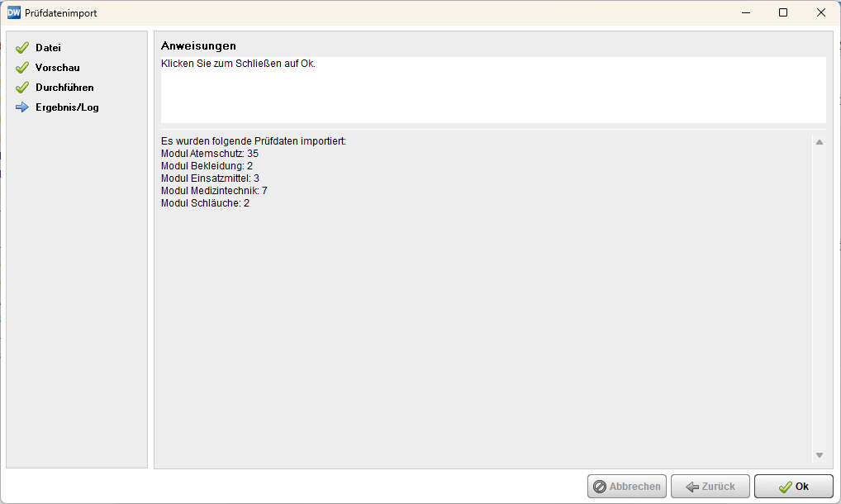Open the Ergebnis/Log step label

tap(67, 107)
